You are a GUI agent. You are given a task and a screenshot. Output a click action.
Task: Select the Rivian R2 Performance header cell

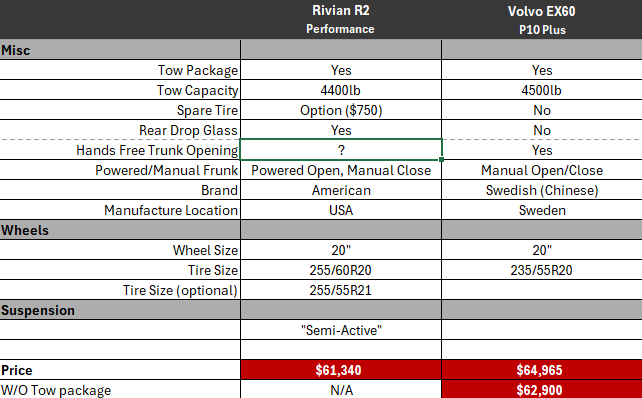(341, 19)
